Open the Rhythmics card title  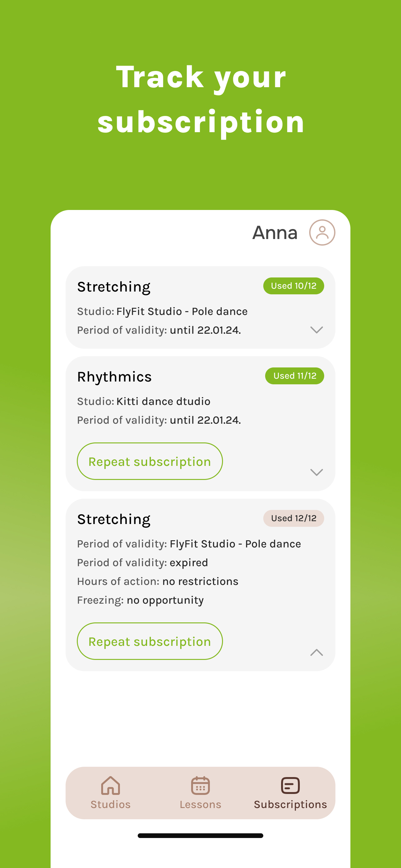pos(115,377)
